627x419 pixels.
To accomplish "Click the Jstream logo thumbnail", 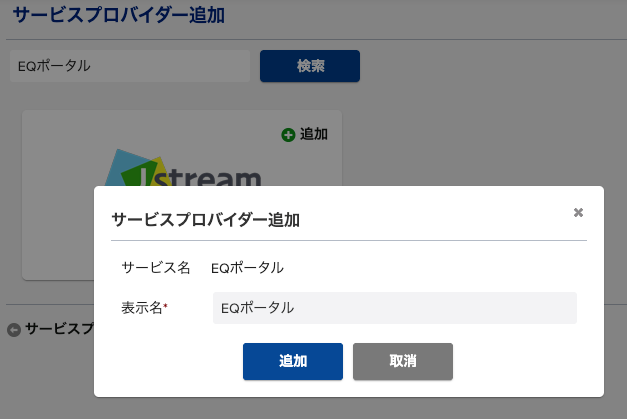I will click(x=183, y=168).
